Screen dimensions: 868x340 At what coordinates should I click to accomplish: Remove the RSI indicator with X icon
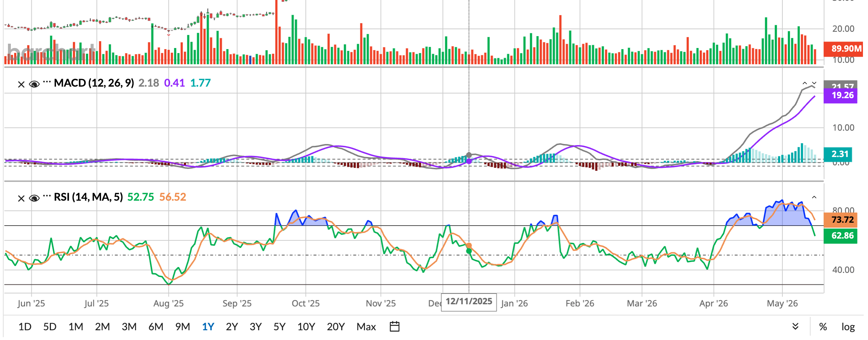coord(21,199)
